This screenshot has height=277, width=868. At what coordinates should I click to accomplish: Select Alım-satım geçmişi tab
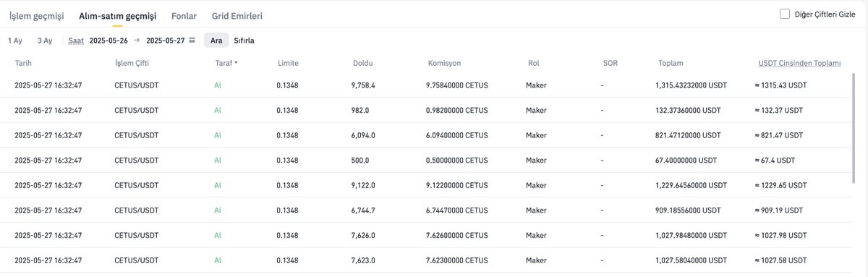tap(117, 15)
